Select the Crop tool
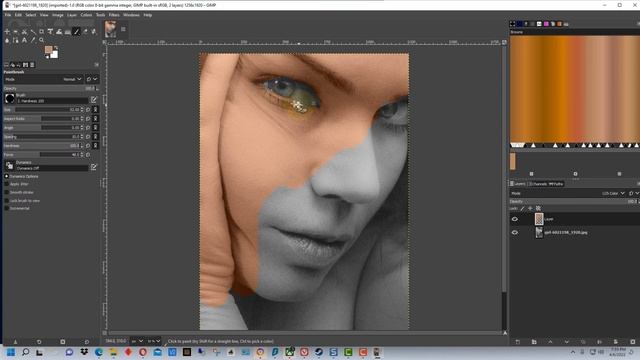640x360 pixels. point(42,31)
